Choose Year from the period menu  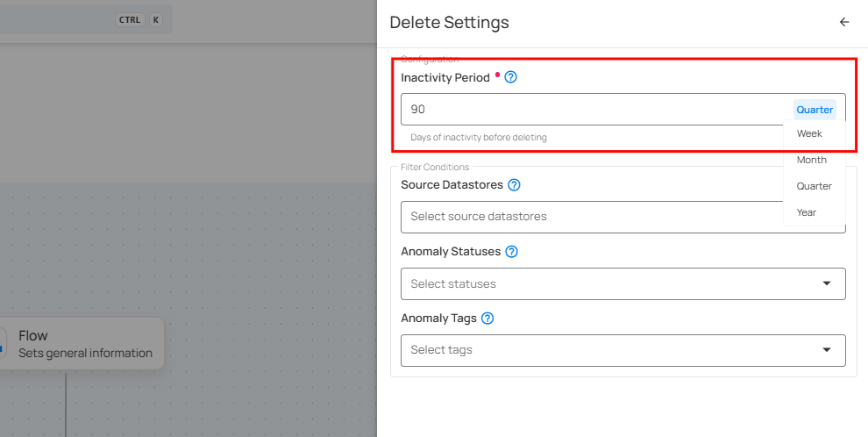[x=807, y=212]
